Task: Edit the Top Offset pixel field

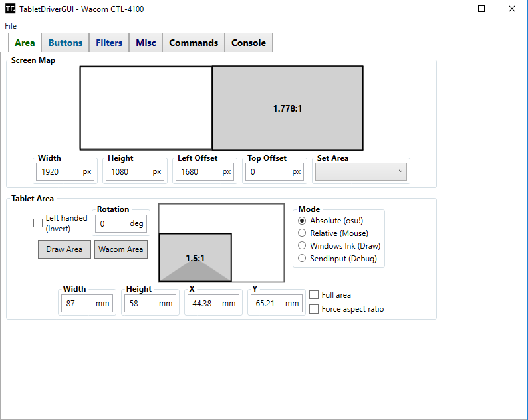Action: (x=275, y=172)
